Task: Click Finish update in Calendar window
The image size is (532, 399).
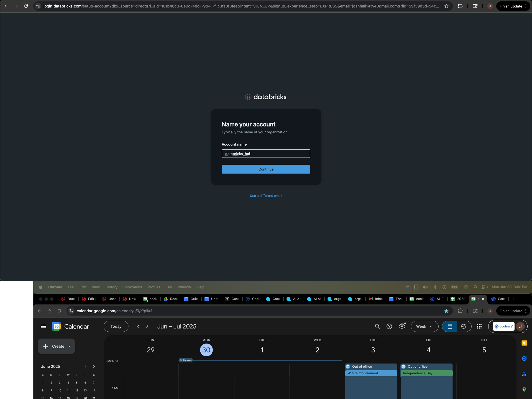Action: 511,311
